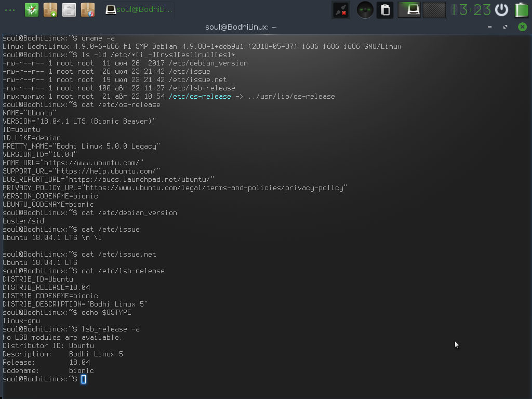The width and height of the screenshot is (532, 399).
Task: Click the "cat /etc/lsb-release" command line
Action: (84, 271)
